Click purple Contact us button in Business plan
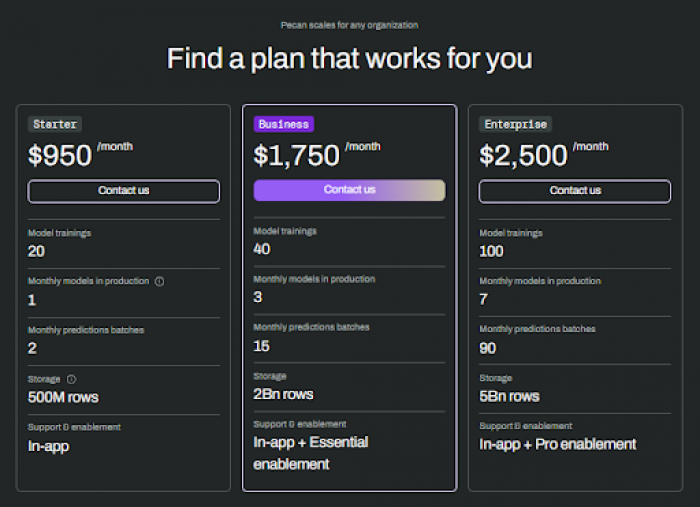Image resolution: width=700 pixels, height=507 pixels. click(x=350, y=190)
